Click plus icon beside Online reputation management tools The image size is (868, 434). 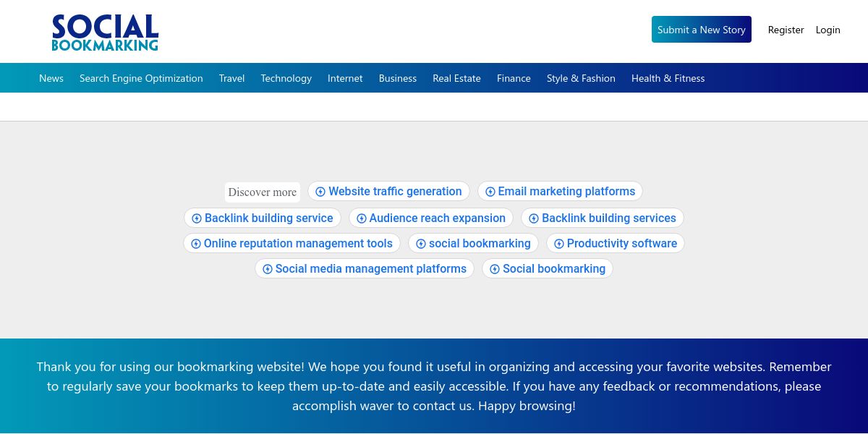195,244
